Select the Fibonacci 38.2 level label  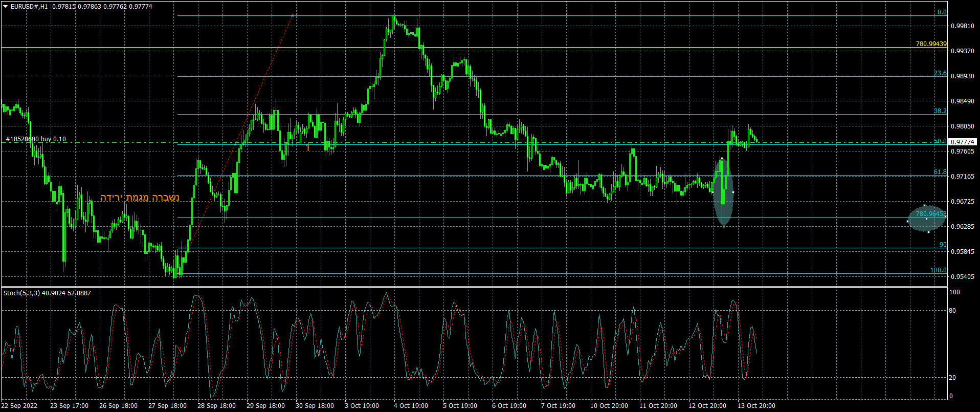(940, 111)
